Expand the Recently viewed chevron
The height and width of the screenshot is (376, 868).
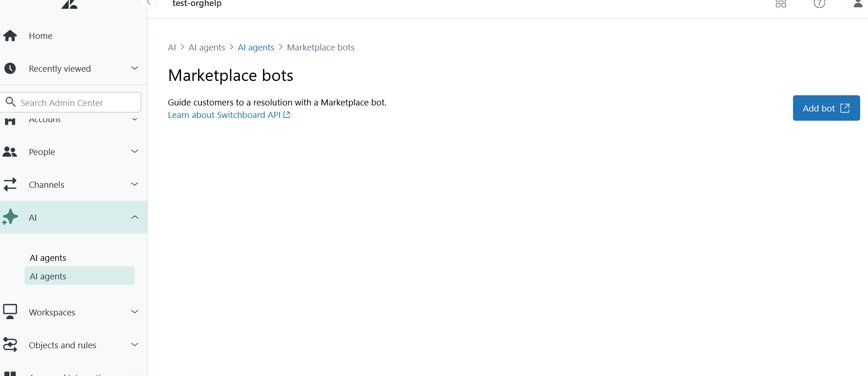[x=135, y=68]
